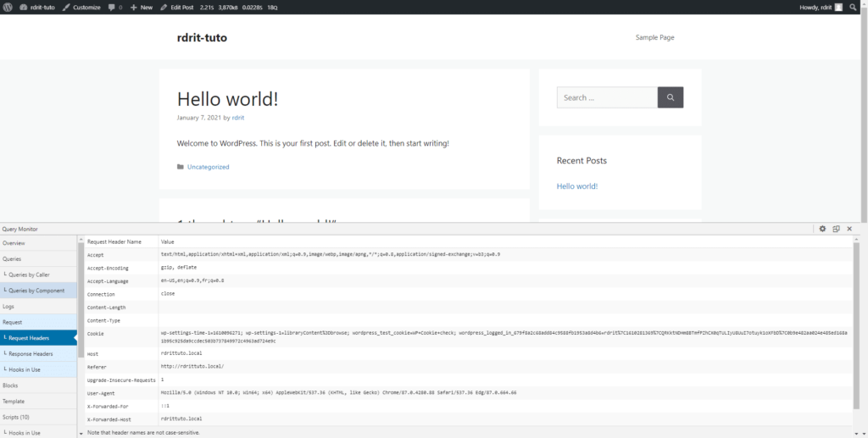The height and width of the screenshot is (438, 868).
Task: Select Response Headers in Query Monitor
Action: point(31,353)
